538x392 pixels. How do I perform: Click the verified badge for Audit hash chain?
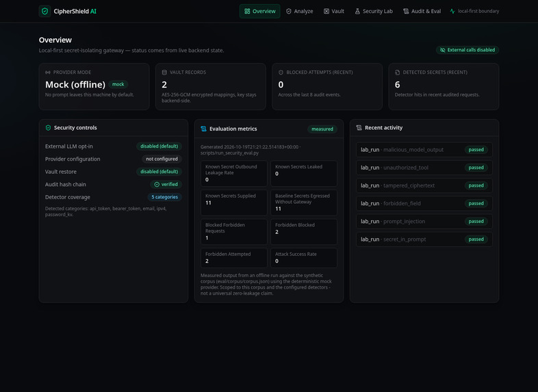pos(166,184)
